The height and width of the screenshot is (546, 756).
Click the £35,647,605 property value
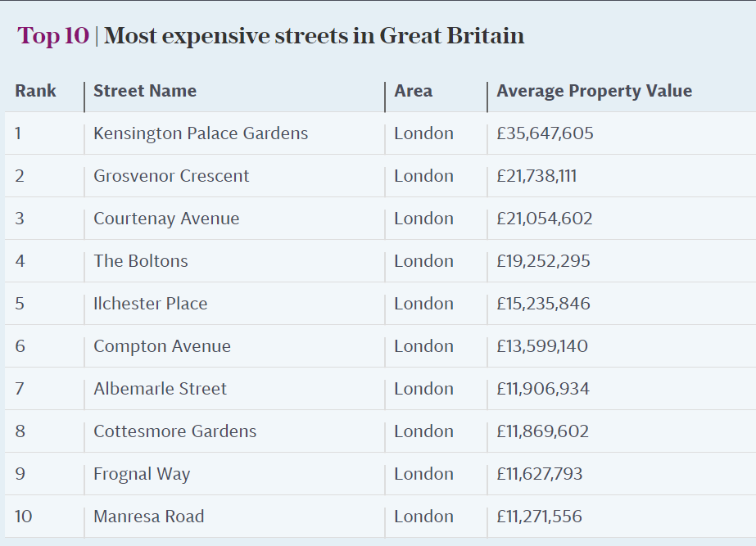click(x=545, y=133)
